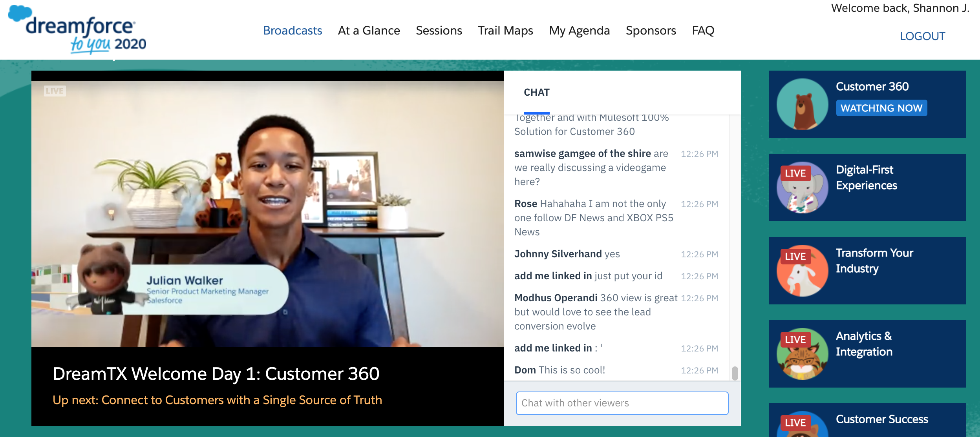Click LIVE badge on Analytics & Integration

pos(795,339)
